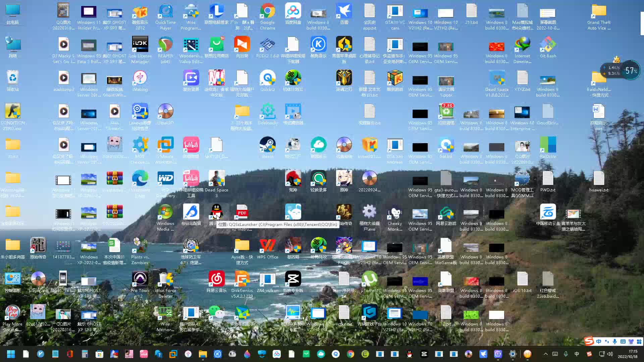This screenshot has height=362, width=644.
Task: Open the volume control in system tray
Action: pyautogui.click(x=610, y=354)
